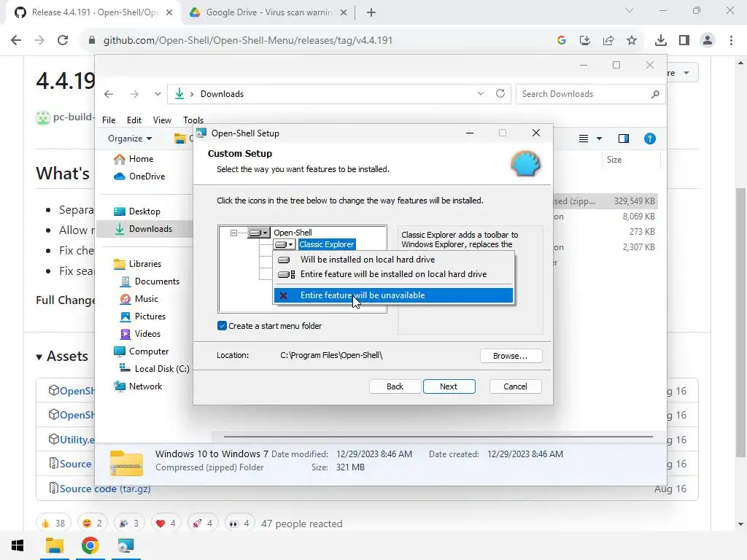Open a new Chrome tab
Image resolution: width=747 pixels, height=560 pixels.
(x=371, y=13)
